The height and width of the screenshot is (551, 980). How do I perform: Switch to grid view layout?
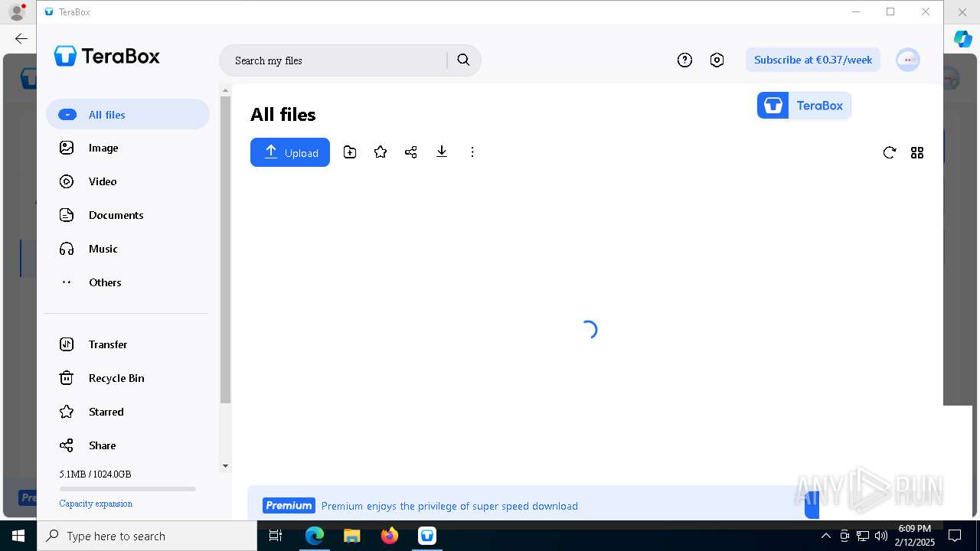tap(917, 152)
